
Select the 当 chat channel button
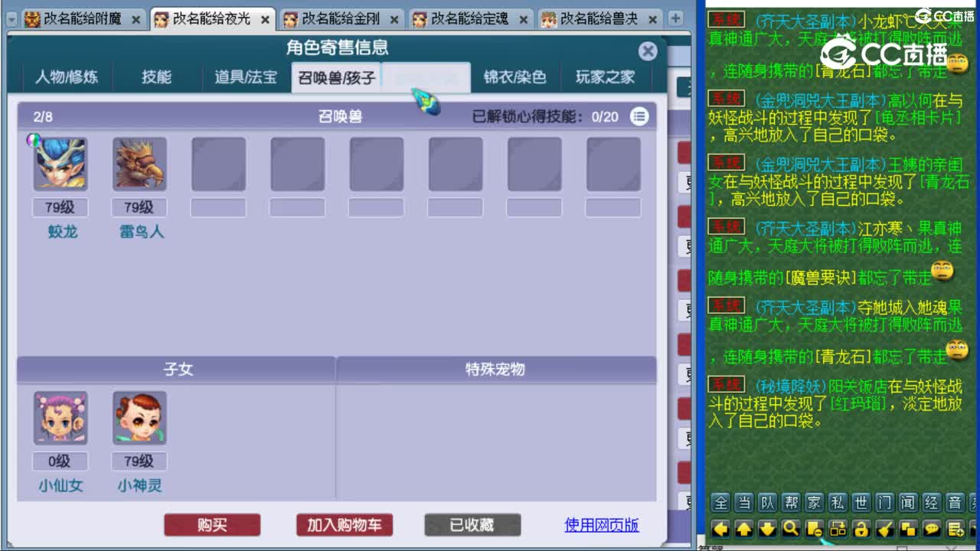tap(744, 503)
